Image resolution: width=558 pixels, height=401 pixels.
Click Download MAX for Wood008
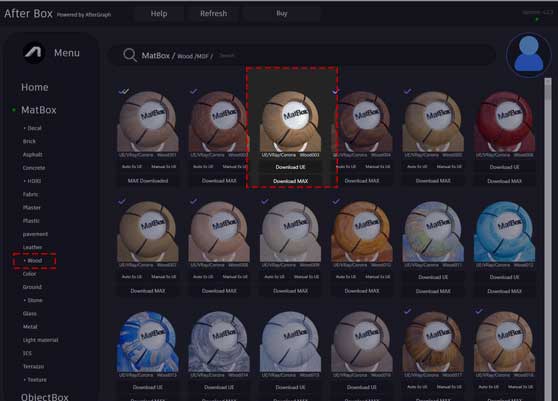(219, 291)
